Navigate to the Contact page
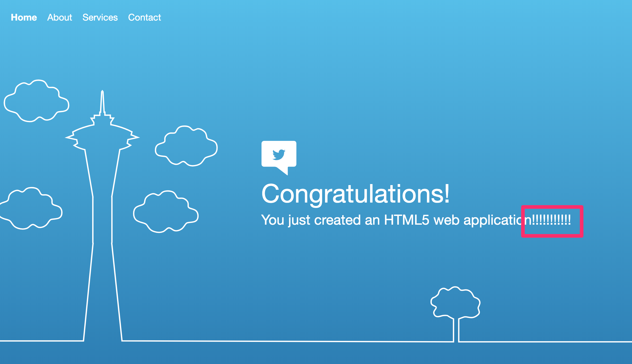This screenshot has height=364, width=632. pos(144,17)
